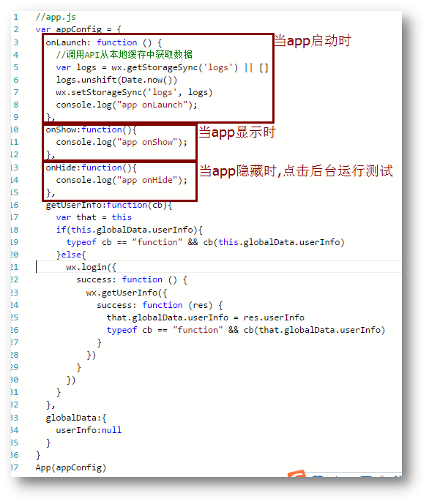Image resolution: width=429 pixels, height=504 pixels.
Task: Click the that.globalData.userInfo = res.userInfo line
Action: pyautogui.click(x=205, y=318)
